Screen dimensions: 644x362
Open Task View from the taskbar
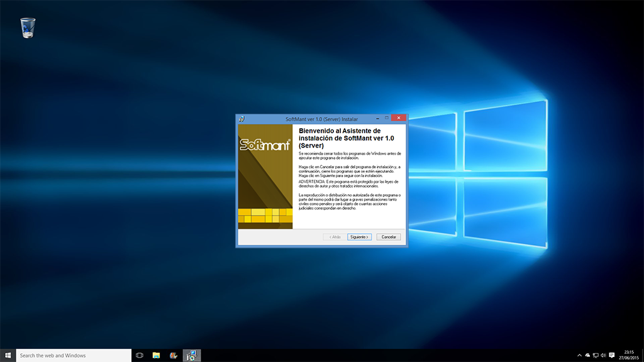(x=140, y=355)
